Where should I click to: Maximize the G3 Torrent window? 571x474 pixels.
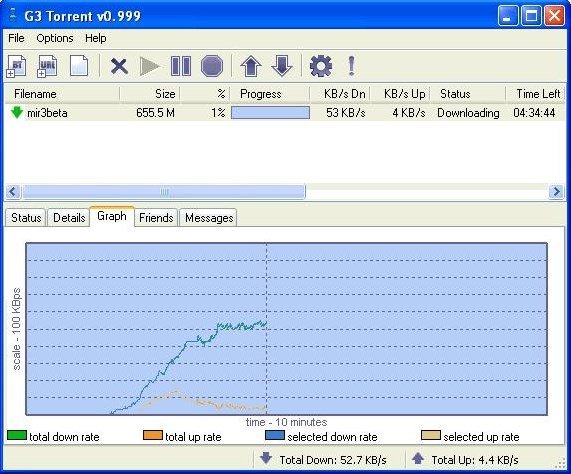click(x=531, y=16)
